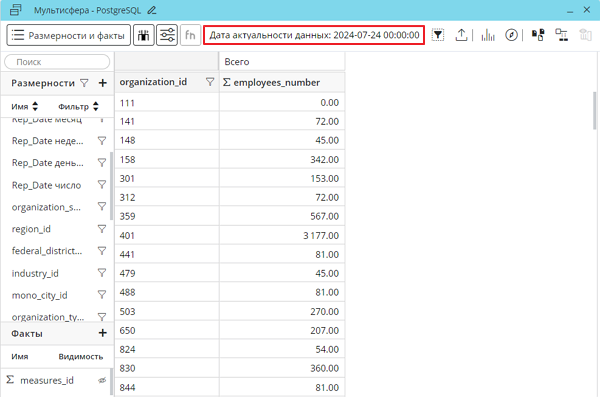Select mono_city_id dimension
The image size is (600, 397).
point(39,295)
